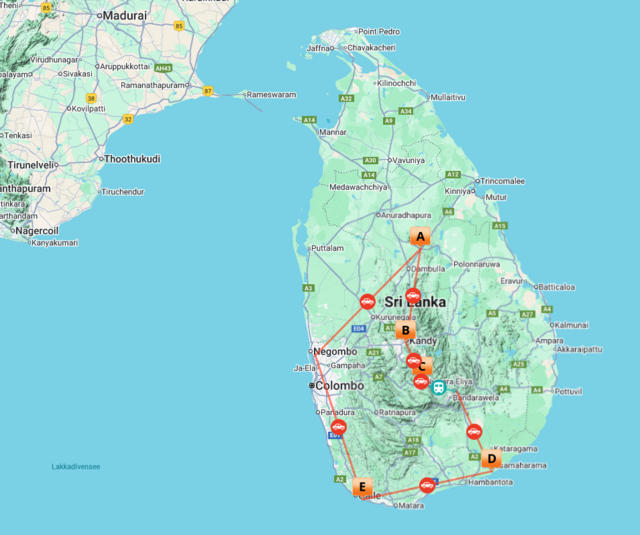Select orange waypoint marker B near Kandy
This screenshot has width=640, height=535.
pyautogui.click(x=405, y=331)
